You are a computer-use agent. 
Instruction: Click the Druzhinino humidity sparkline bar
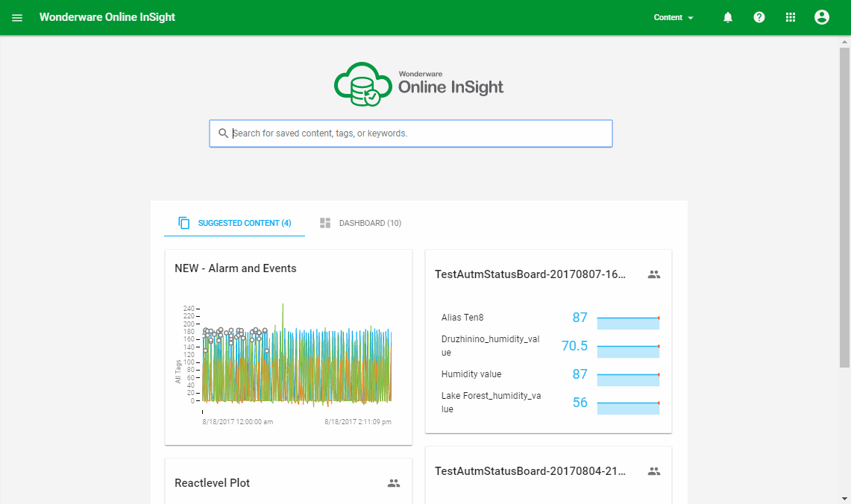(x=628, y=351)
